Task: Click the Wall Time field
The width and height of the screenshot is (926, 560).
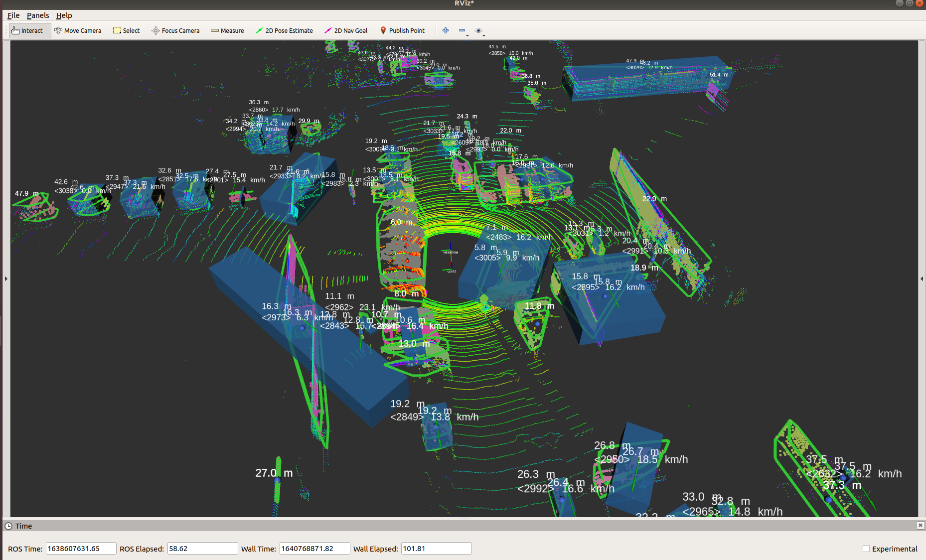Action: pyautogui.click(x=314, y=549)
